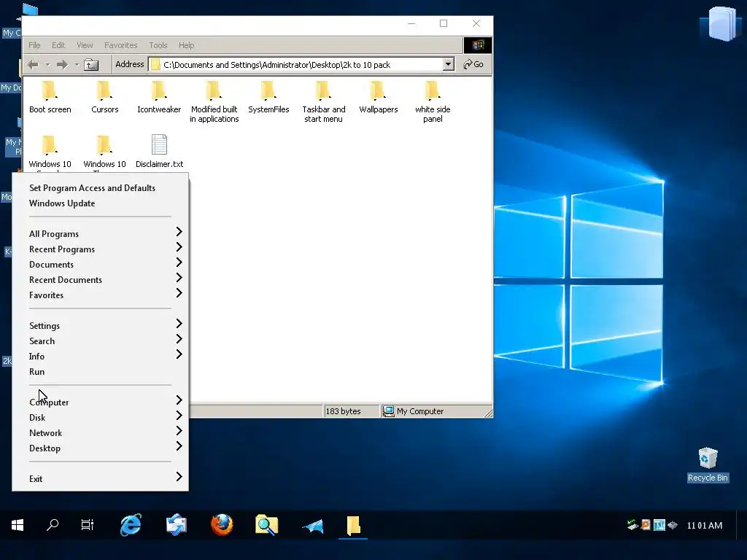The image size is (747, 560).
Task: Open file search folder taskbar icon
Action: [267, 525]
